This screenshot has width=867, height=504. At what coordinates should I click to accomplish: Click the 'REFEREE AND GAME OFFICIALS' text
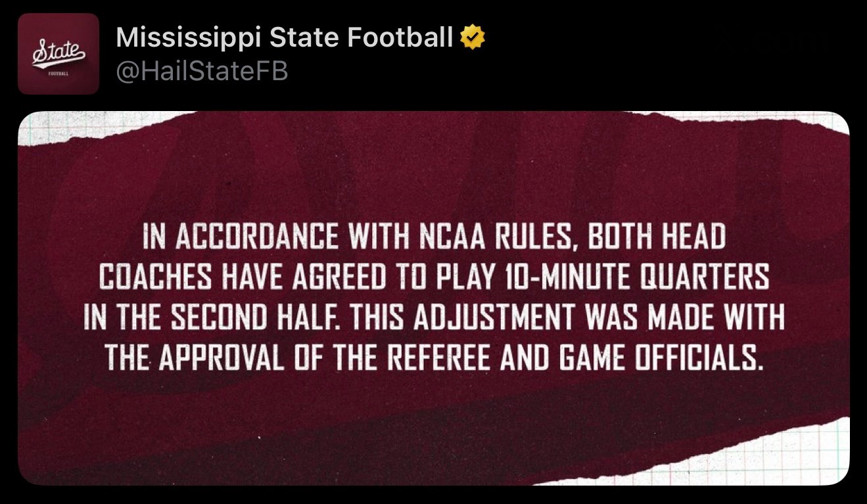point(577,358)
